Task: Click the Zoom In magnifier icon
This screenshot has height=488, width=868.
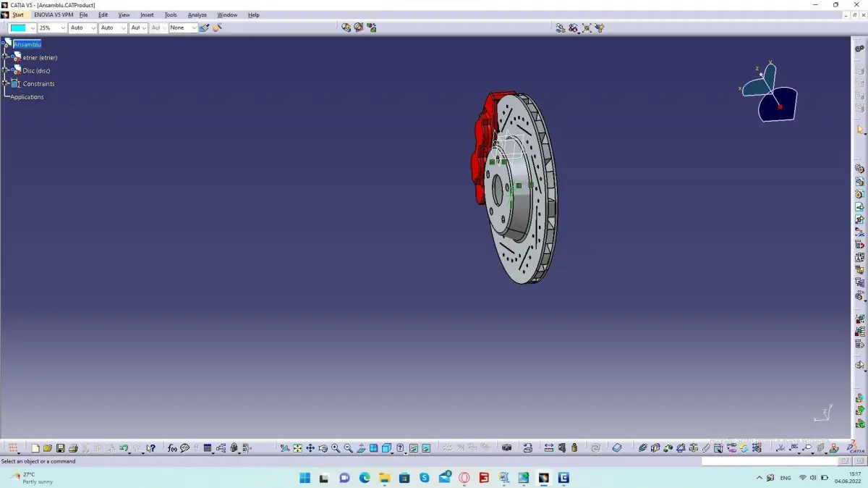Action: point(336,448)
